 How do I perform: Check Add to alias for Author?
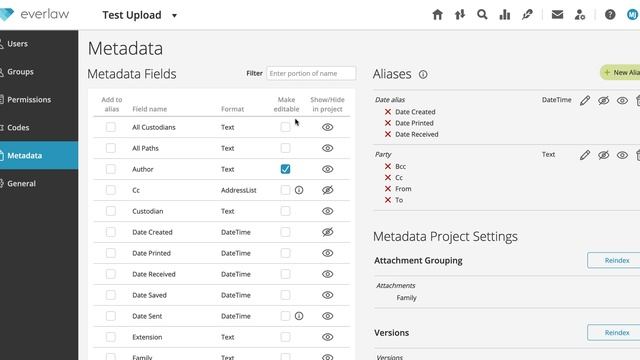tap(111, 169)
